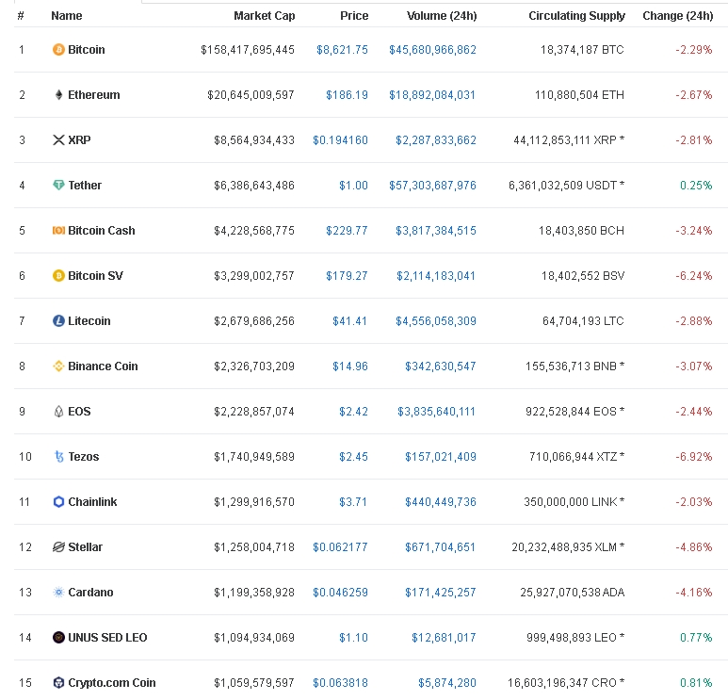Click Tezos volume $157,021,409

click(x=441, y=457)
